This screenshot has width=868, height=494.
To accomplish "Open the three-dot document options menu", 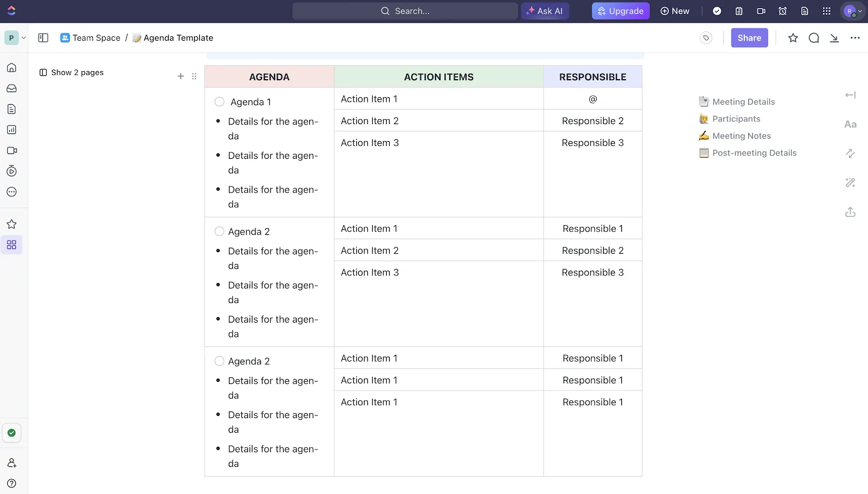I will point(855,38).
